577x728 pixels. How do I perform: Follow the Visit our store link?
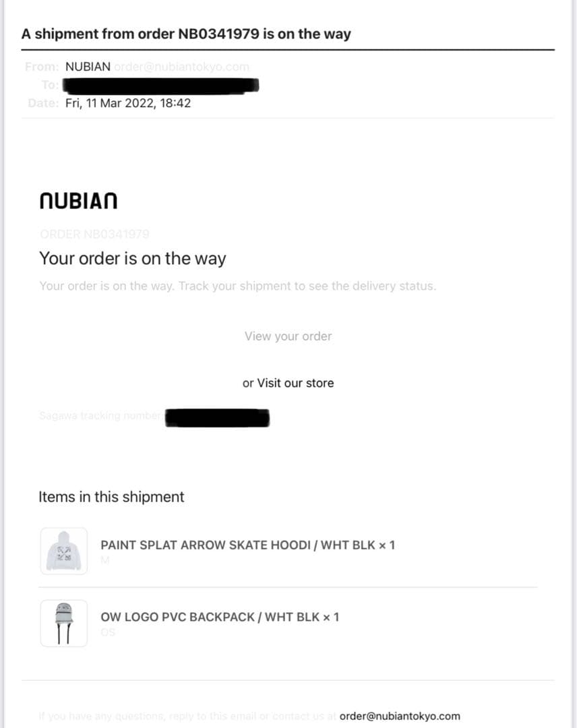[295, 383]
